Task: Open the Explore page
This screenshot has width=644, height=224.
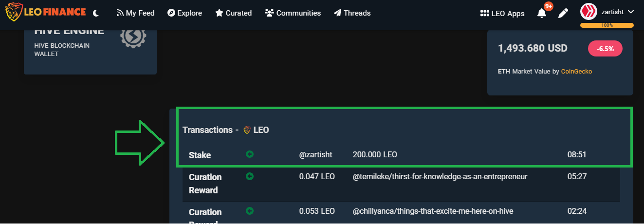Action: click(x=184, y=13)
